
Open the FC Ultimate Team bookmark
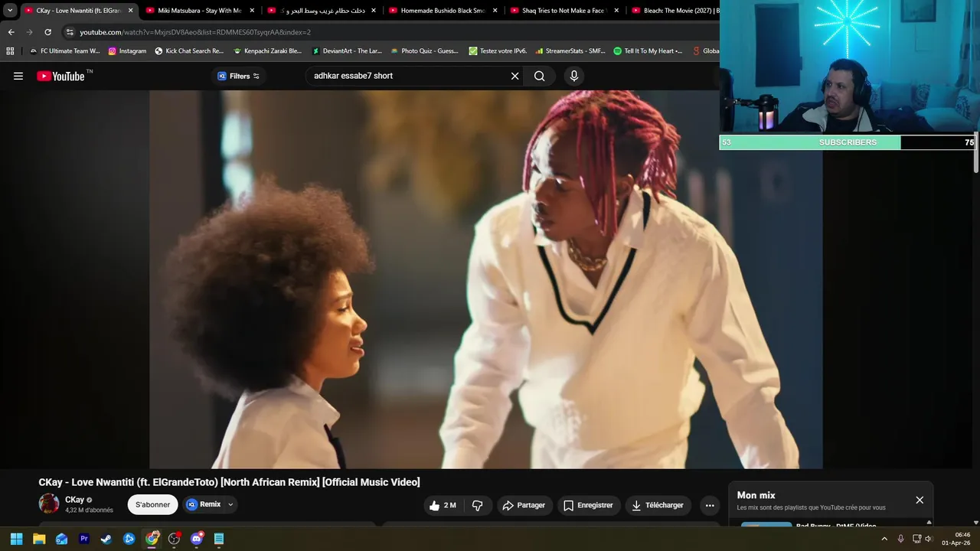[x=64, y=51]
